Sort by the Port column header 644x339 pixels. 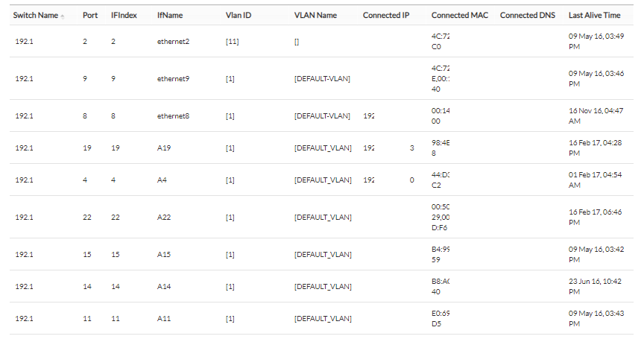tap(89, 15)
